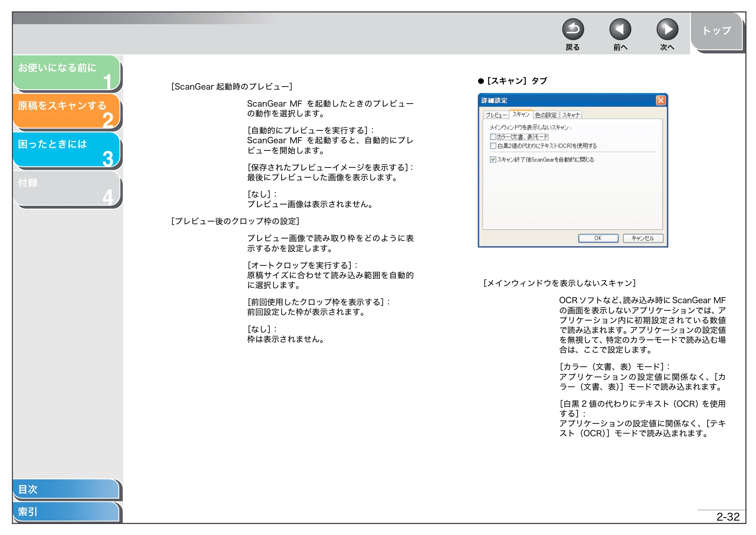
Task: Click the text [オートクロップを実行する]:
Action: click(302, 265)
